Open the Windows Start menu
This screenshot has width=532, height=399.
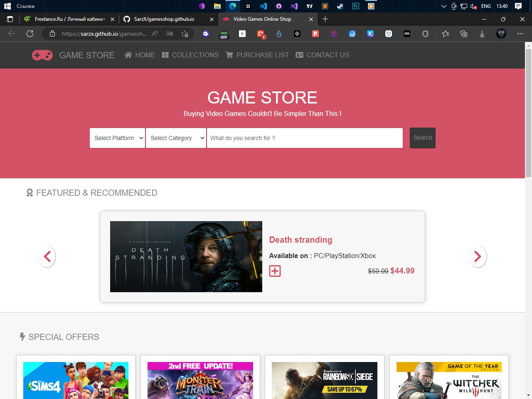7,6
